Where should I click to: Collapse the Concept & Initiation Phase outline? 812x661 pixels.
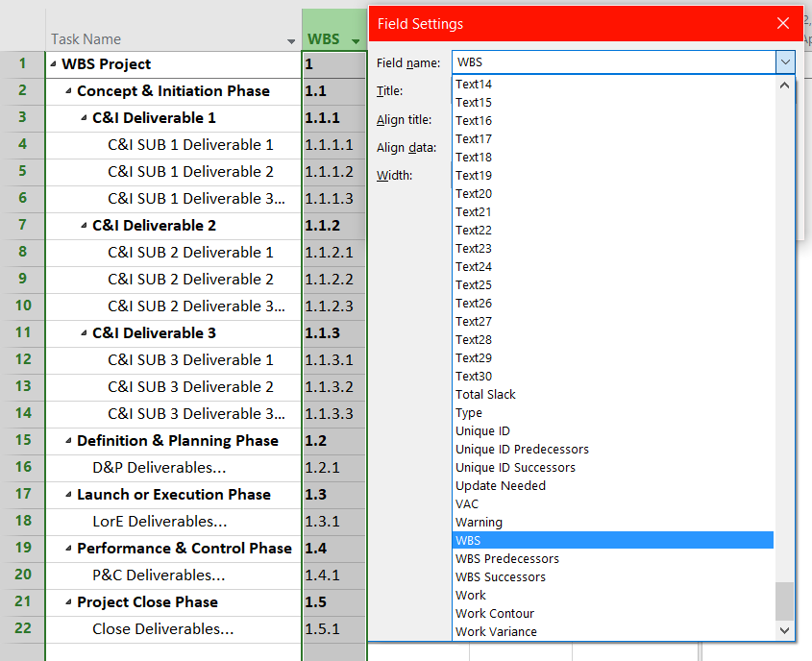(x=68, y=91)
